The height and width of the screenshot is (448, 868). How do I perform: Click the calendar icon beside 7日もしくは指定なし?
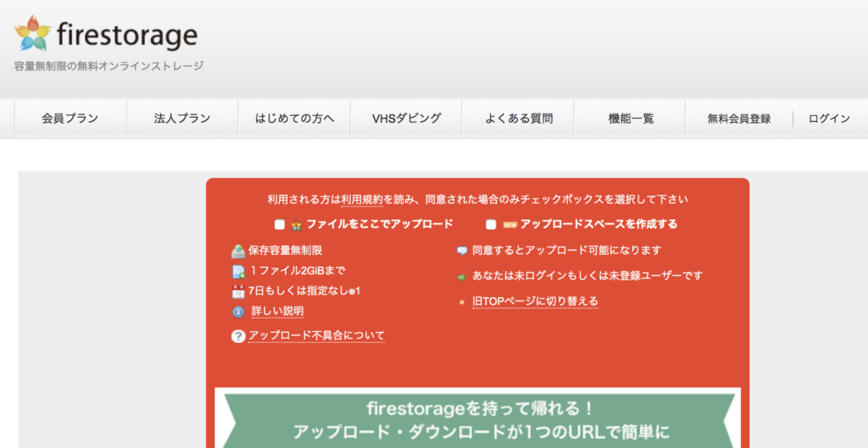238,291
